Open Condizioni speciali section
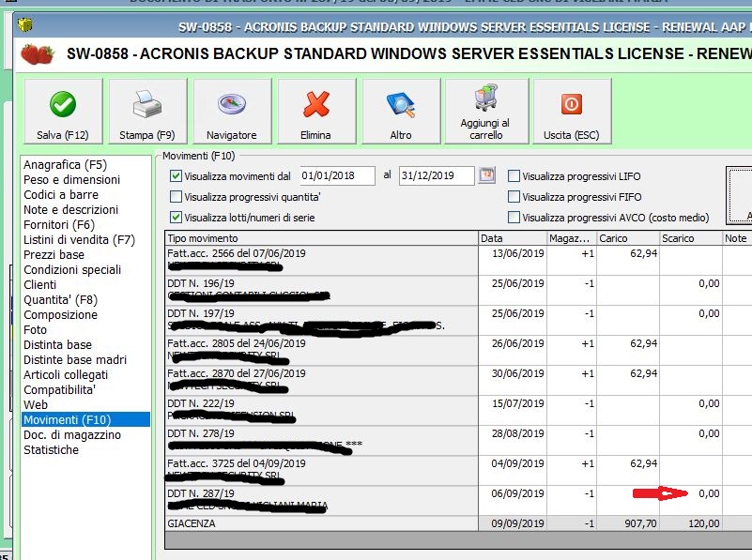This screenshot has width=752, height=560. 72,270
